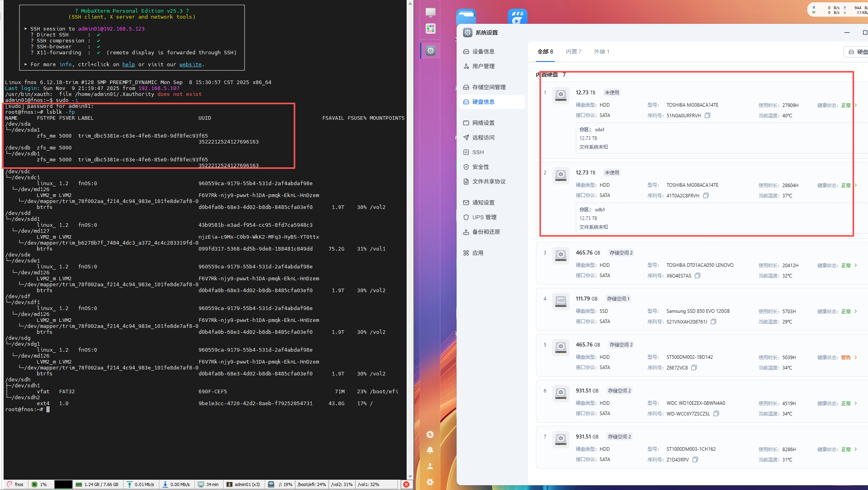
Task: Switch to the 外接 1 tab
Action: coord(601,52)
